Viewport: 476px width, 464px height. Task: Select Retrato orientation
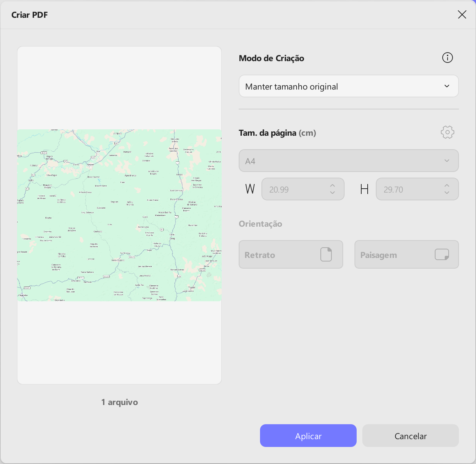point(291,254)
